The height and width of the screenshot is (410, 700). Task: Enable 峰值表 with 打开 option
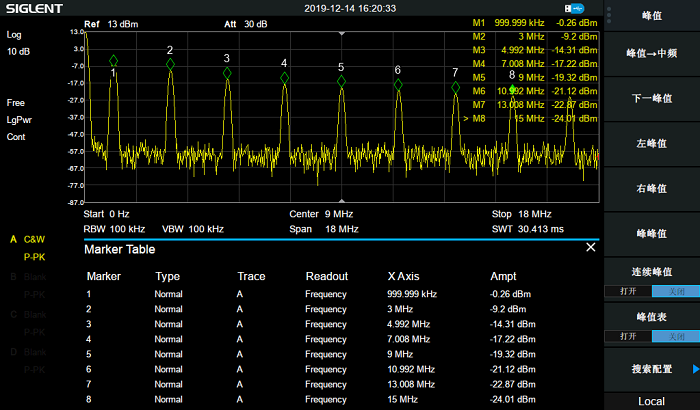(628, 336)
